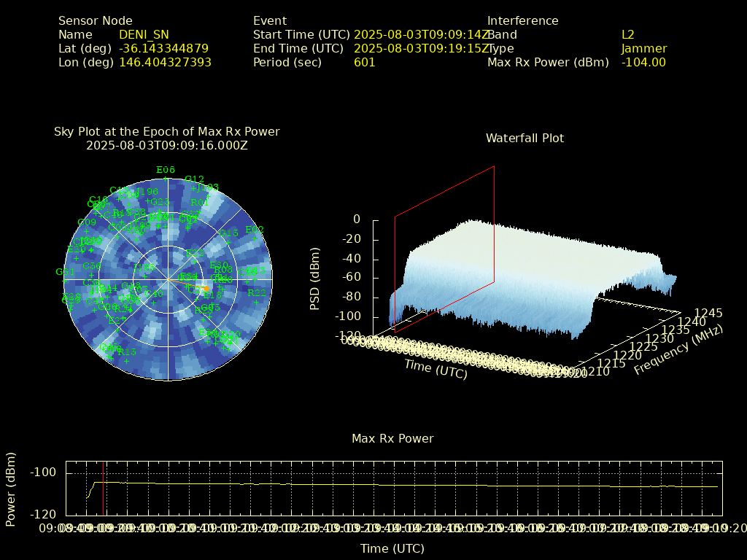Click the yellow Max Rx Power trace line
This screenshot has width=747, height=560.
pos(365,484)
